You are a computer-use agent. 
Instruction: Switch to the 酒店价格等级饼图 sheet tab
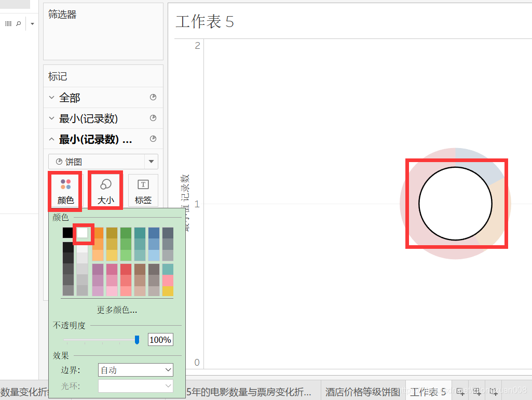tap(362, 392)
